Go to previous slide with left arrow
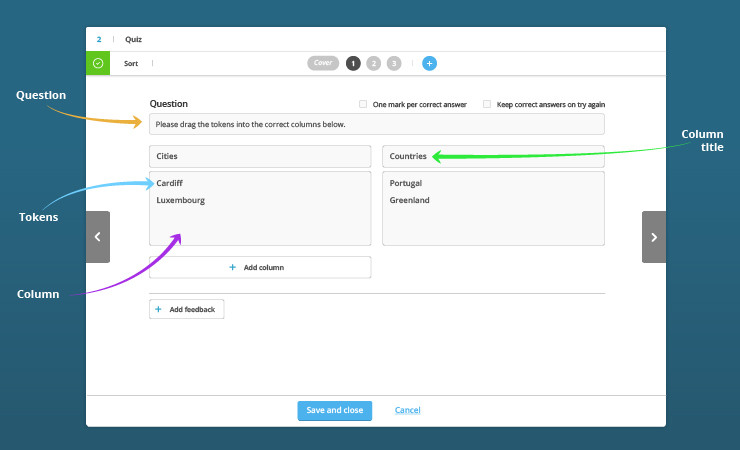Screen dimensions: 740x450 point(98,237)
